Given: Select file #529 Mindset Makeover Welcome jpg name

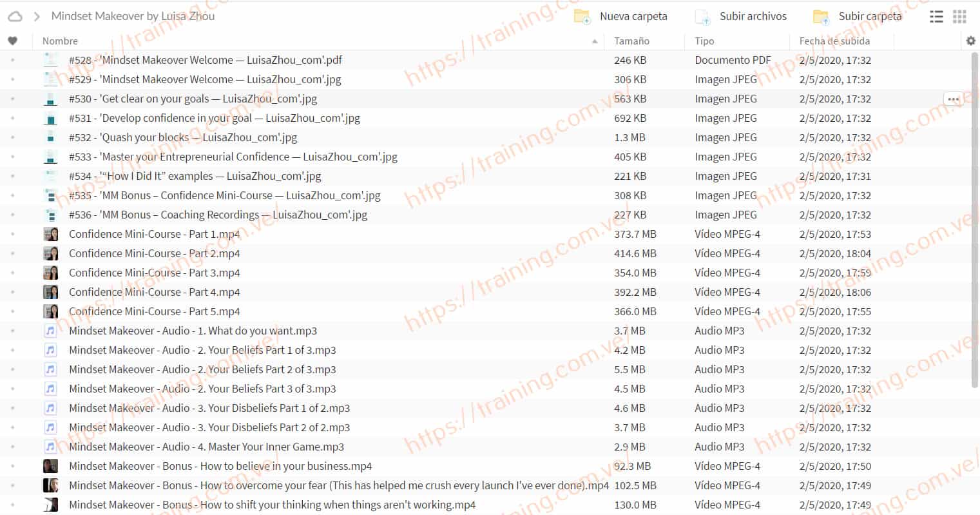Looking at the screenshot, I should click(x=205, y=79).
